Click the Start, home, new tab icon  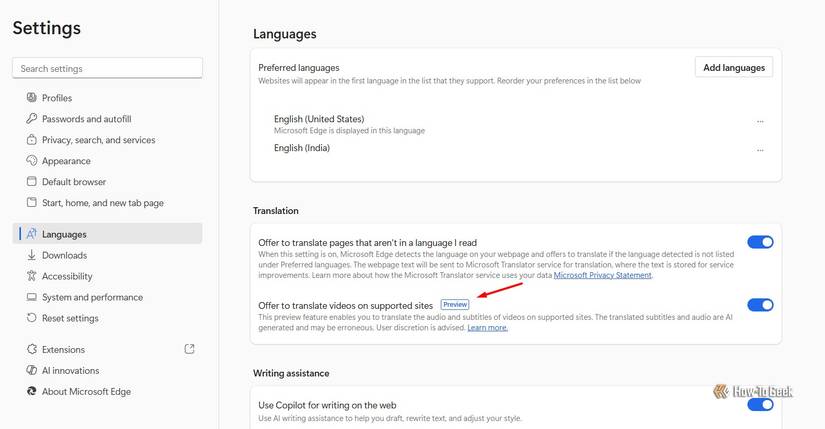click(x=32, y=203)
